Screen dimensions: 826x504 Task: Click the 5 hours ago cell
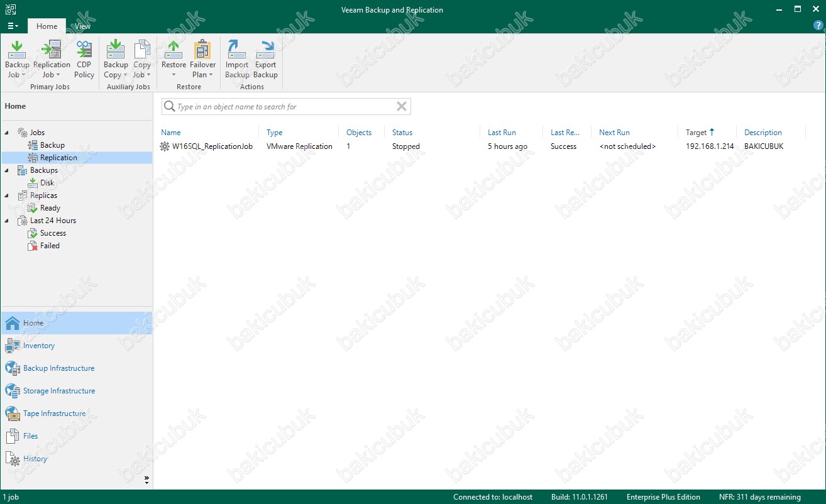click(507, 146)
